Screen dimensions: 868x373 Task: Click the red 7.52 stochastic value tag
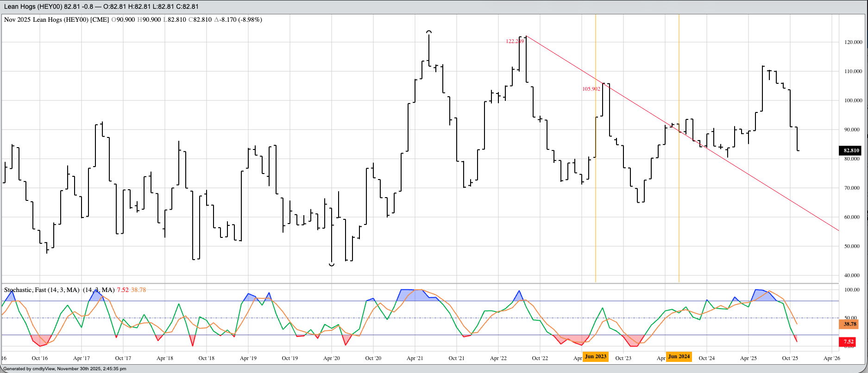(848, 342)
